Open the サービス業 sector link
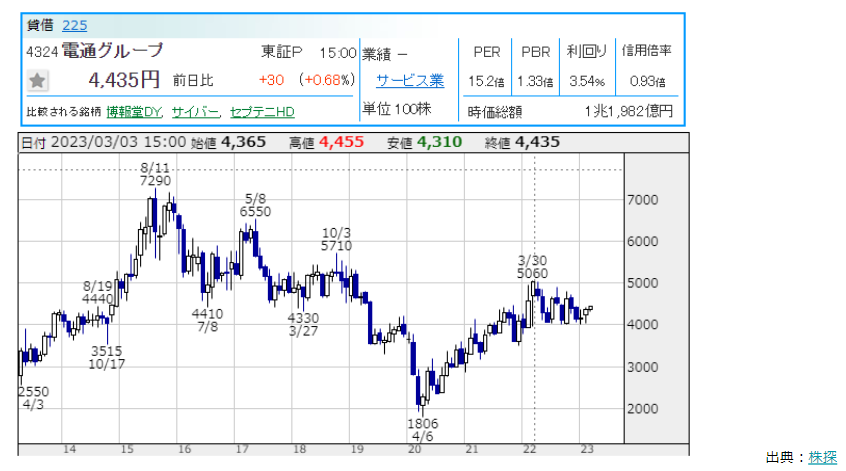Screen dimensions: 846x471 (x=409, y=81)
